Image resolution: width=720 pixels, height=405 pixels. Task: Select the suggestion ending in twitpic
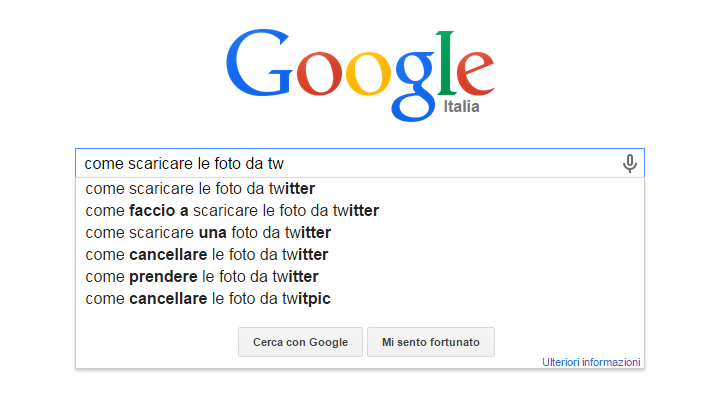208,298
